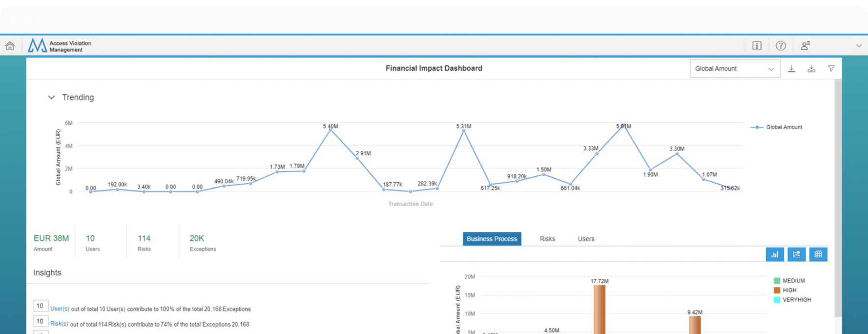Open the help question mark icon
Viewport: 868px width, 334px height.
[x=781, y=46]
